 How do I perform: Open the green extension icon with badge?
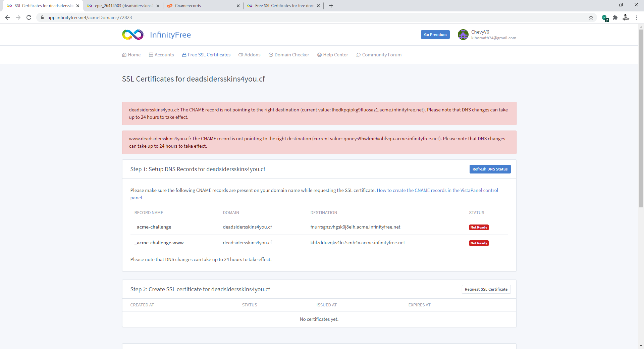(x=605, y=18)
